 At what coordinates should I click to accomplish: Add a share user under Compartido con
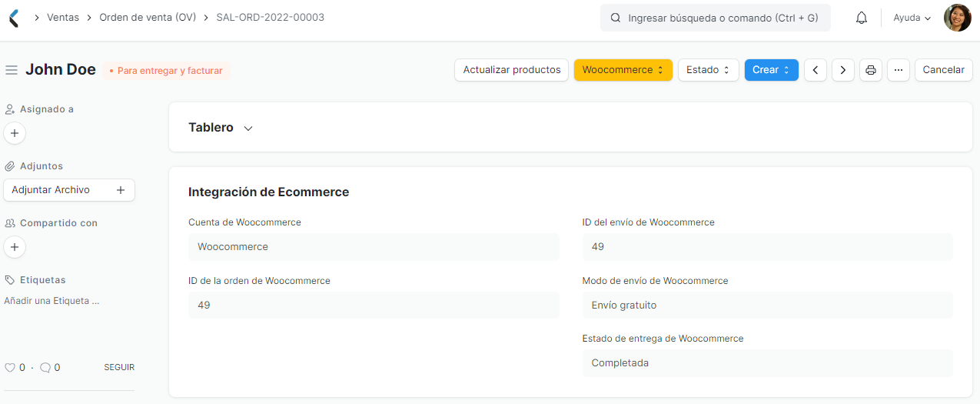coord(15,247)
